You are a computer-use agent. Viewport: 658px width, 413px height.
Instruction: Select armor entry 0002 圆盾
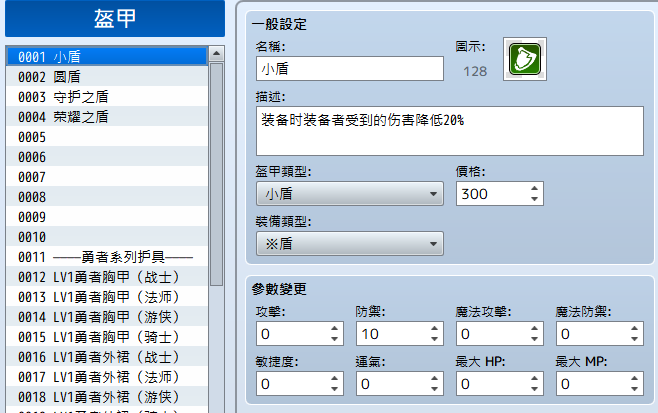[x=107, y=76]
